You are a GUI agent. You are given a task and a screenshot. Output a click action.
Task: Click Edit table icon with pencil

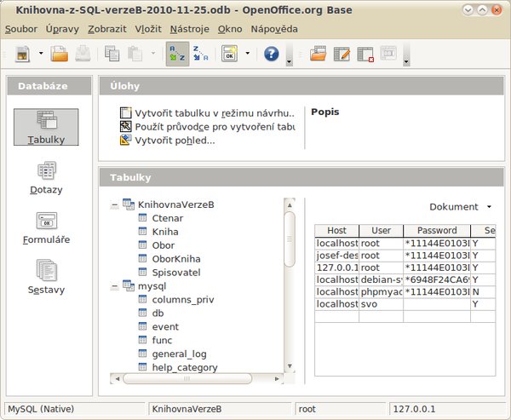(342, 54)
